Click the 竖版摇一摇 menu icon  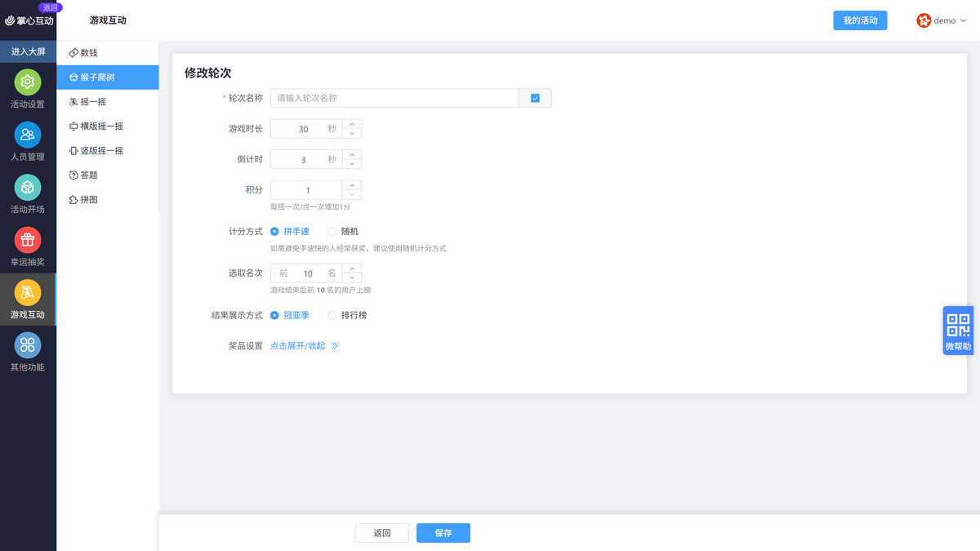(73, 151)
